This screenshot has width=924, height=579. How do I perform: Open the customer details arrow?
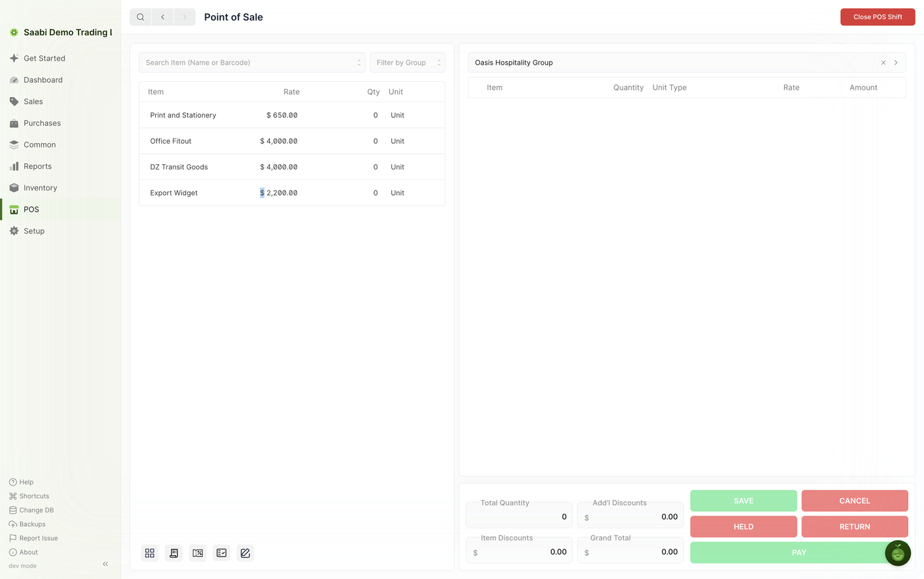pyautogui.click(x=896, y=63)
